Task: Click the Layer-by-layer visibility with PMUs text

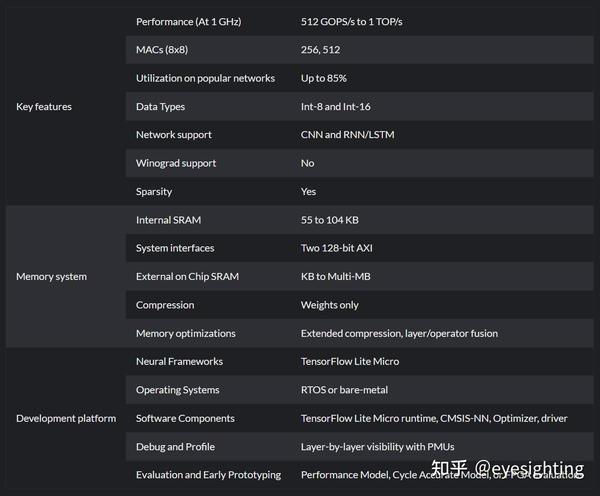Action: (x=377, y=447)
